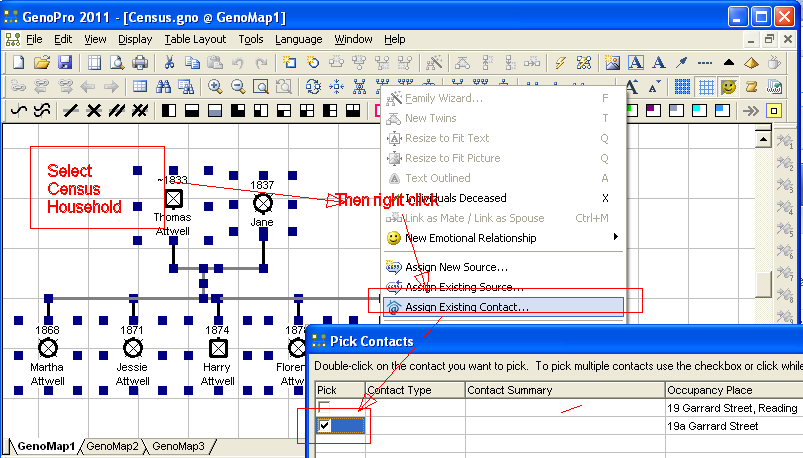The image size is (803, 458).
Task: Sort by the Occupancy Place column header
Action: pos(734,390)
